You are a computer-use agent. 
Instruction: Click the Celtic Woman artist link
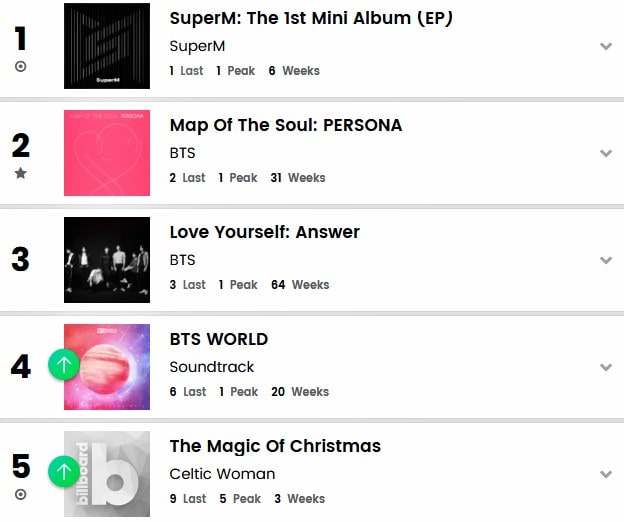coord(222,474)
